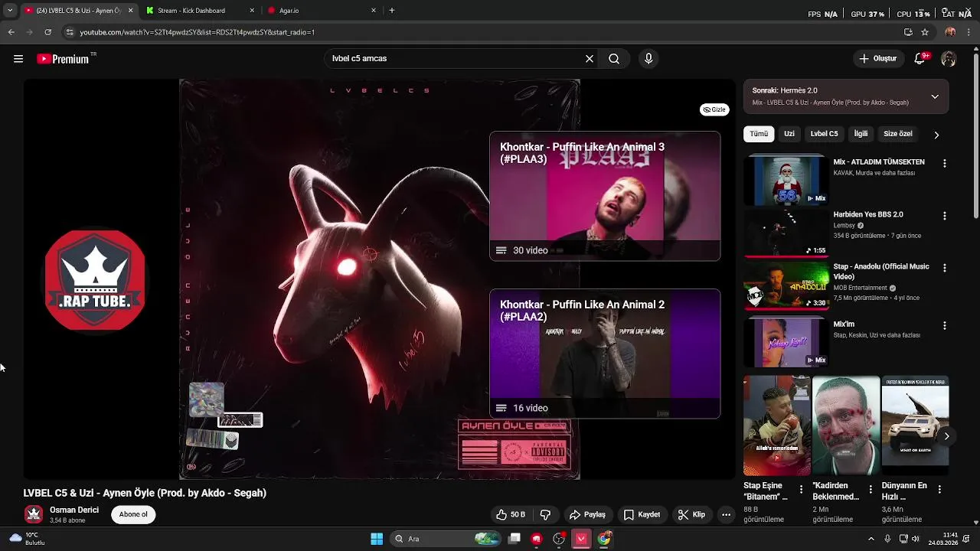980x551 pixels.
Task: Open the Valorant taskbar app
Action: 581,539
